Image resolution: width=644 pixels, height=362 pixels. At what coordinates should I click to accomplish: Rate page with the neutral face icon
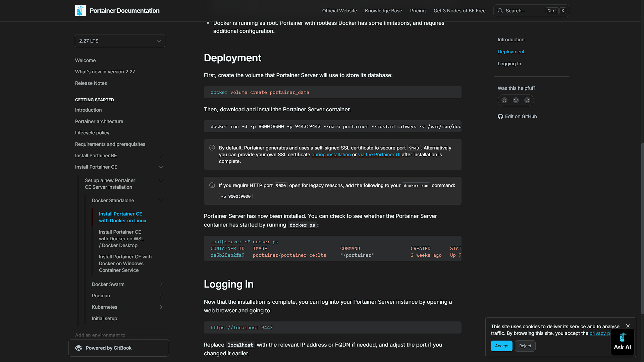pos(516,100)
